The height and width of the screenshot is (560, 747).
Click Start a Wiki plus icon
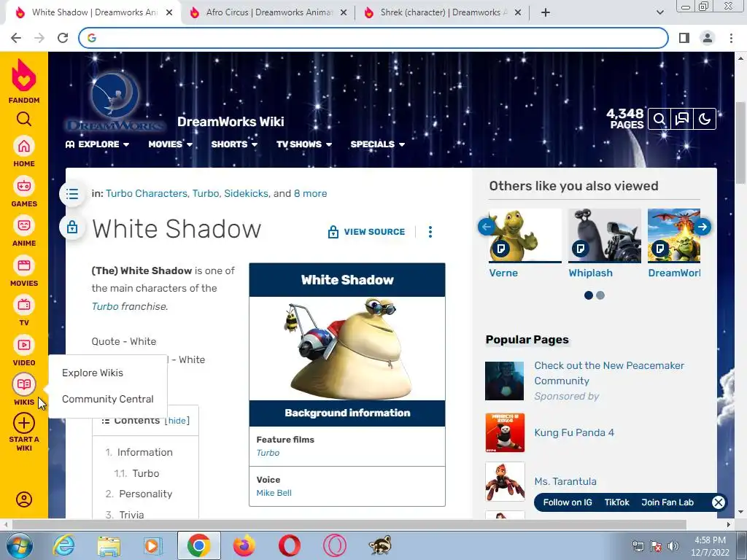tap(24, 424)
